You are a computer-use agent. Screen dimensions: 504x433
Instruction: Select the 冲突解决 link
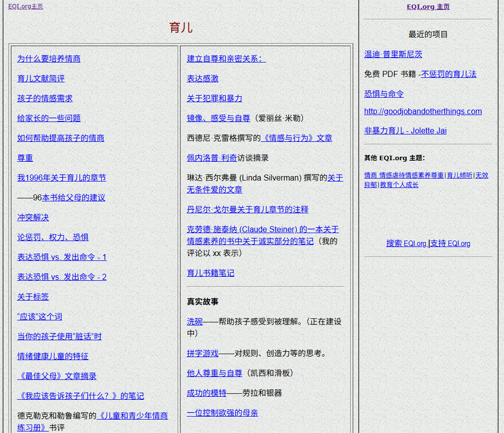(33, 217)
